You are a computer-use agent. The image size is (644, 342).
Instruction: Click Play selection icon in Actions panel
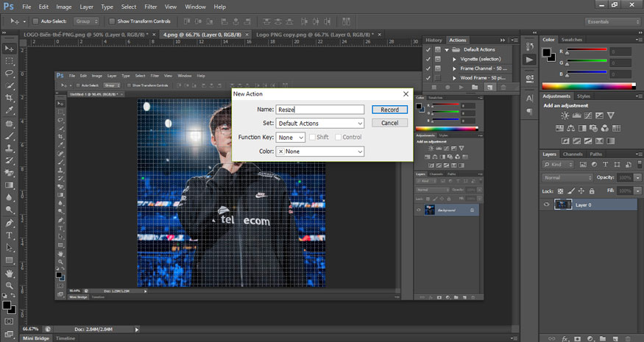tap(461, 88)
